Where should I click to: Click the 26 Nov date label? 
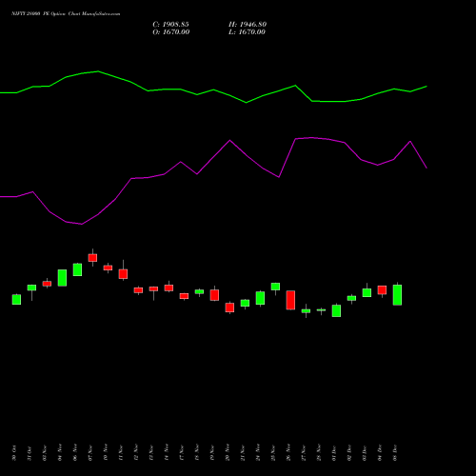[288, 453]
